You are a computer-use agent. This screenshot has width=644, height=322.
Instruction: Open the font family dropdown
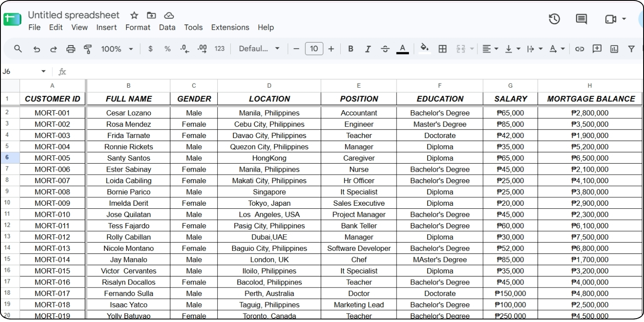(259, 49)
